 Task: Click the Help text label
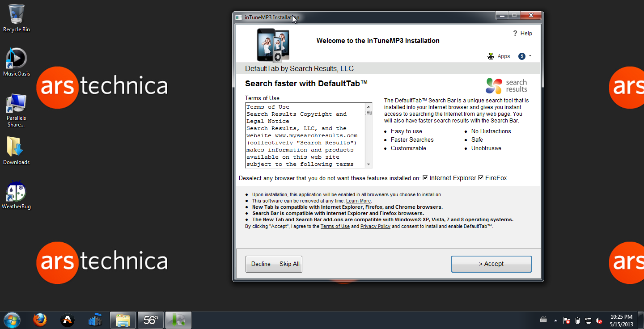pos(526,33)
